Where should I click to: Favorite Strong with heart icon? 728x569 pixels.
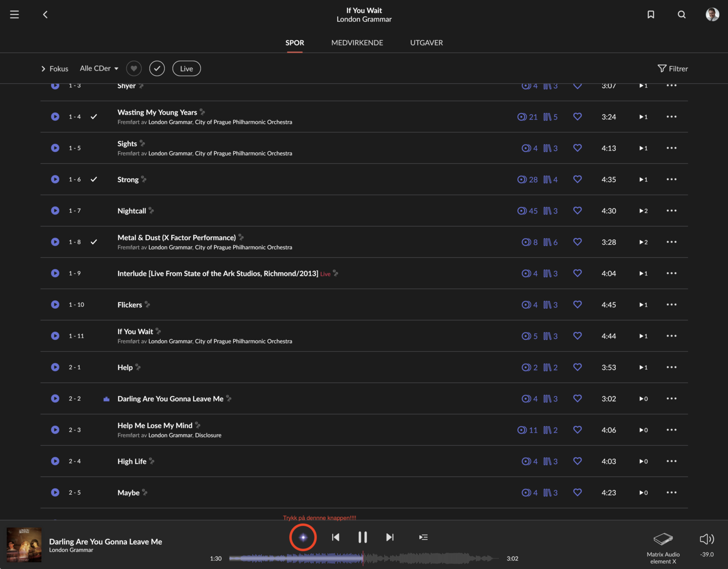pos(577,179)
